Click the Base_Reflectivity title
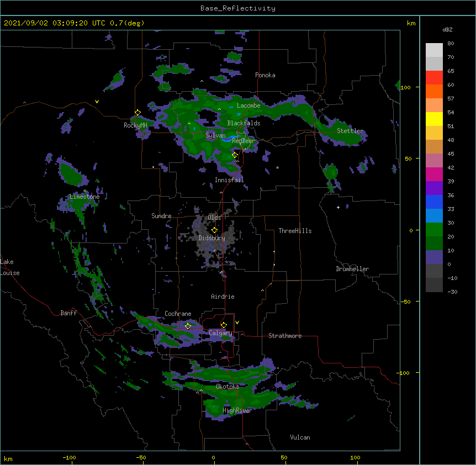The image size is (476, 465). 238,8
